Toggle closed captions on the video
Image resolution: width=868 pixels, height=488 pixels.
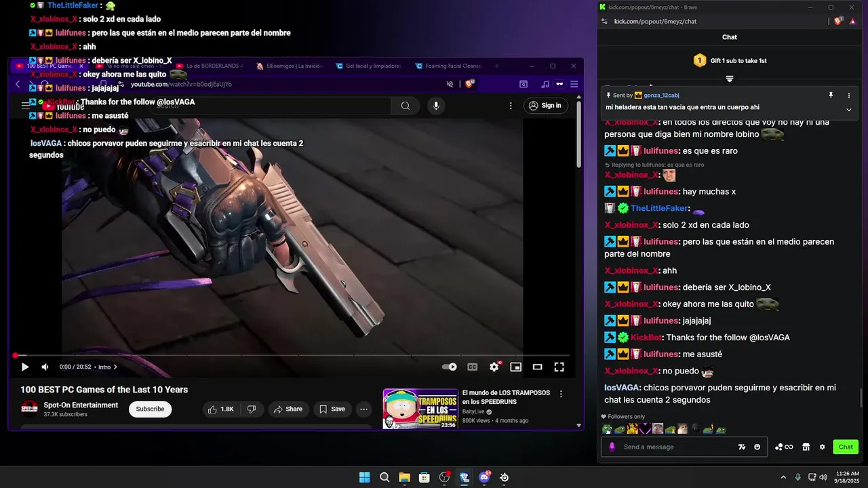473,367
